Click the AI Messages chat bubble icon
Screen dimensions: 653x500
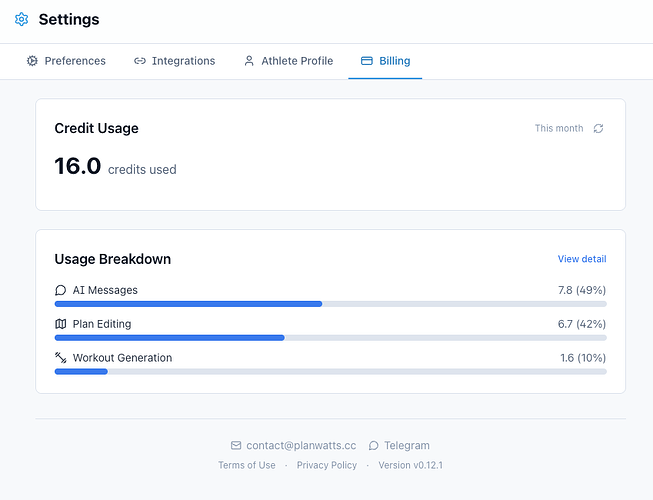click(60, 290)
